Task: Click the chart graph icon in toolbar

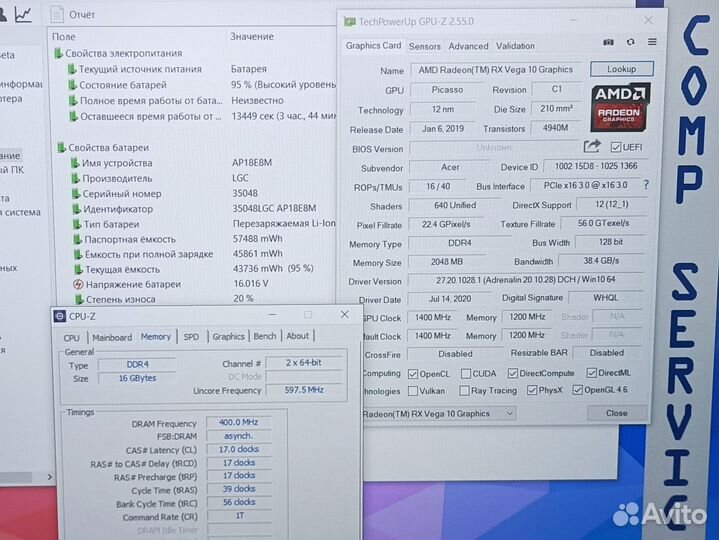Action: point(23,14)
